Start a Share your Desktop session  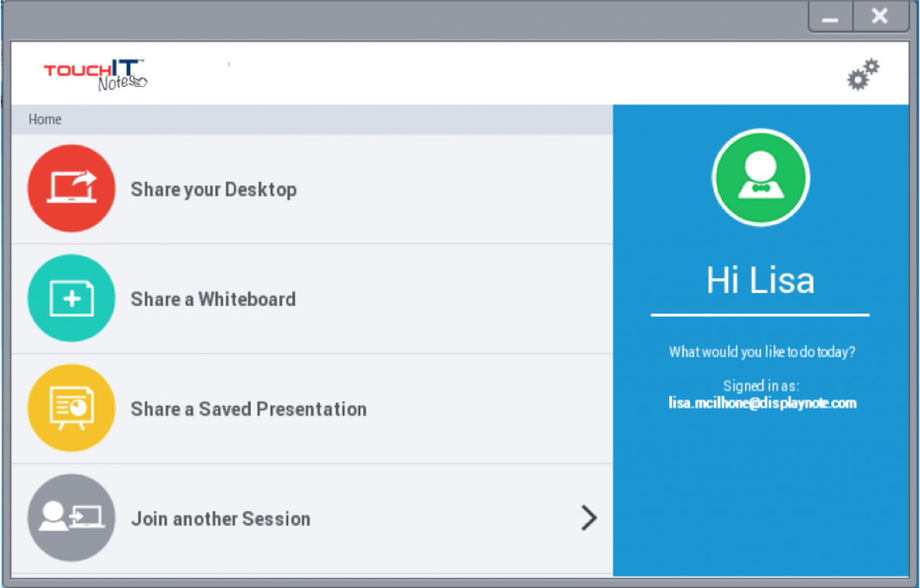pos(215,189)
